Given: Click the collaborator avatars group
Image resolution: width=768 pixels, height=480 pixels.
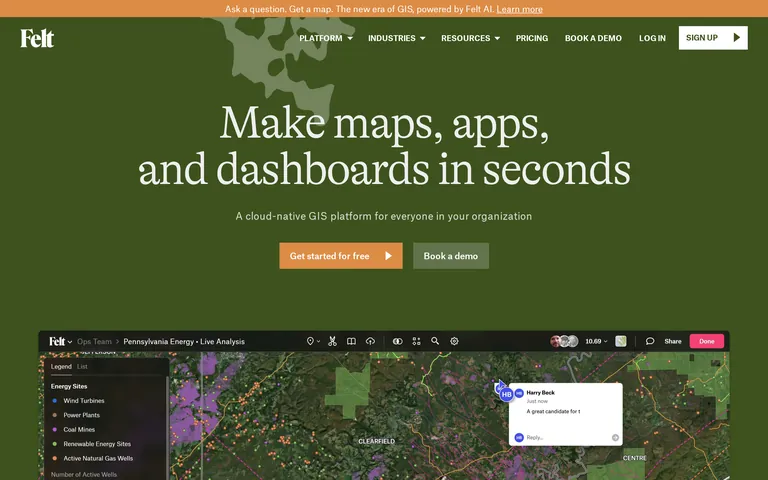Looking at the screenshot, I should pyautogui.click(x=564, y=341).
